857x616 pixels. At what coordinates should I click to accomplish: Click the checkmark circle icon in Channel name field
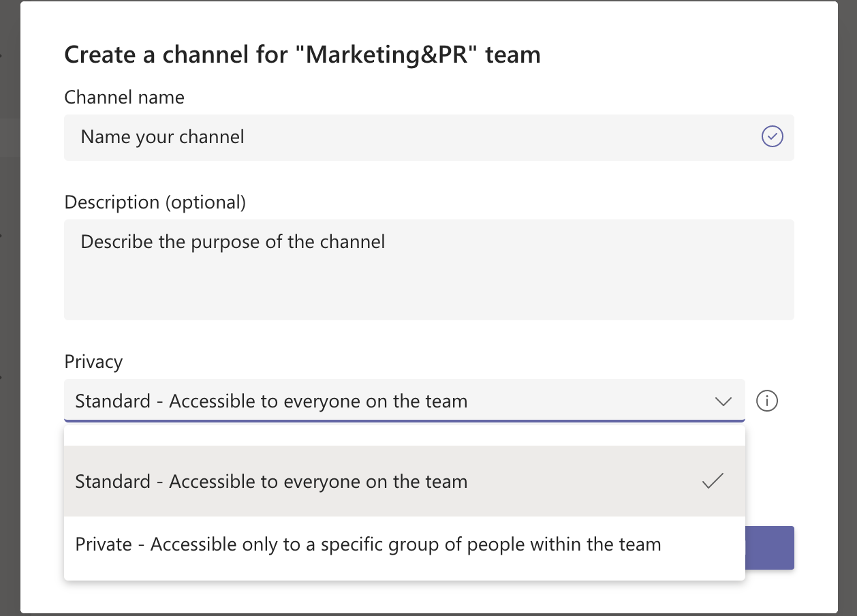pyautogui.click(x=772, y=137)
